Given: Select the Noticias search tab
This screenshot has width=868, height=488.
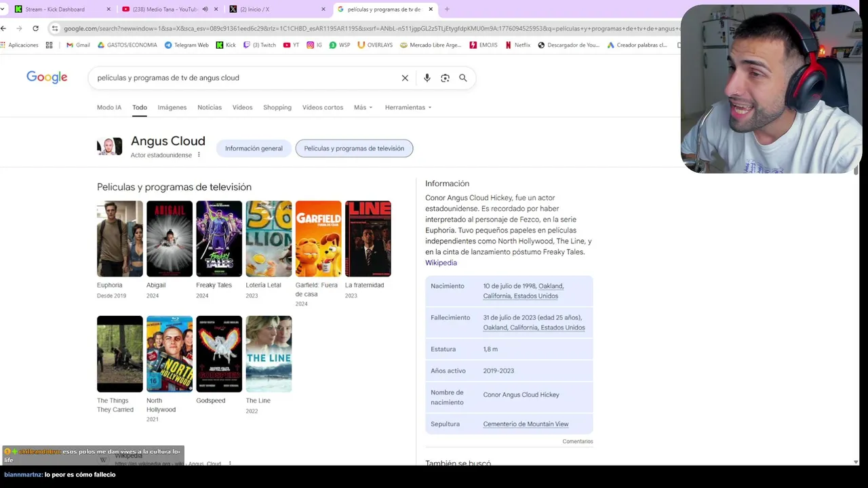Looking at the screenshot, I should pos(210,108).
